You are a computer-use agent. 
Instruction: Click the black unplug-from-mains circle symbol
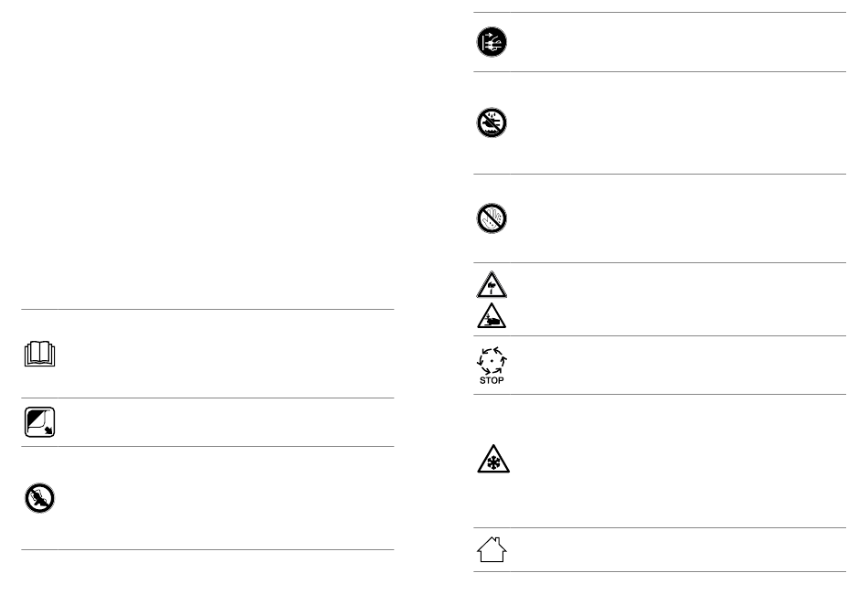coord(492,43)
